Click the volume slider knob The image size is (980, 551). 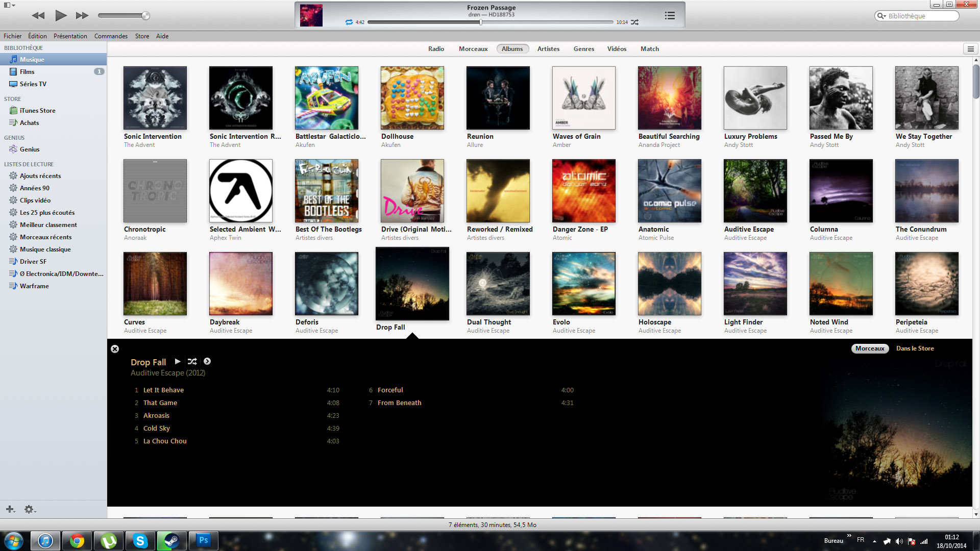[x=145, y=16]
